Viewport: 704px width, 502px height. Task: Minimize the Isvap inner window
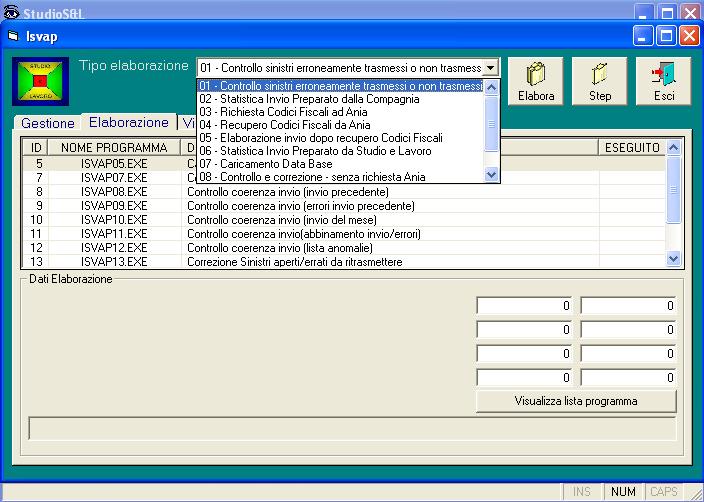[x=643, y=35]
